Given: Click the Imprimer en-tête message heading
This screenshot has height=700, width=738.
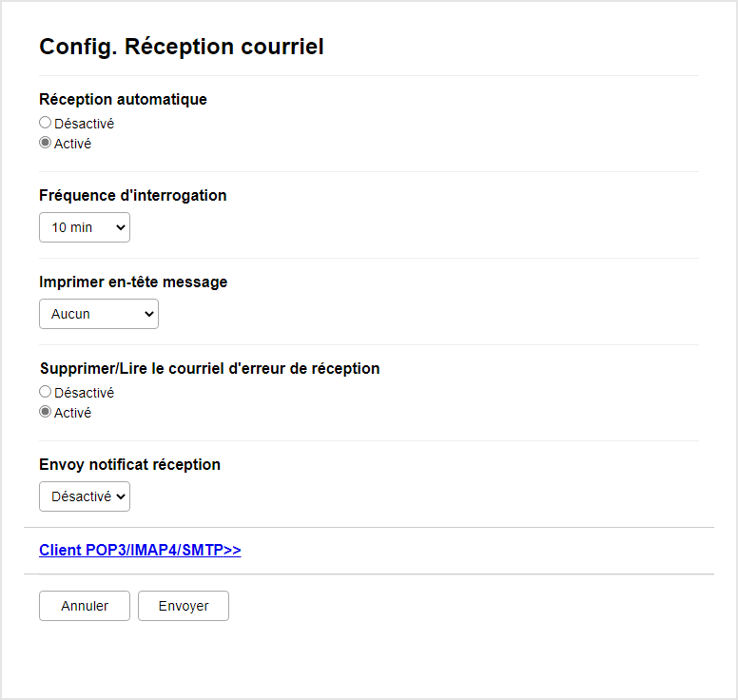Looking at the screenshot, I should (132, 282).
